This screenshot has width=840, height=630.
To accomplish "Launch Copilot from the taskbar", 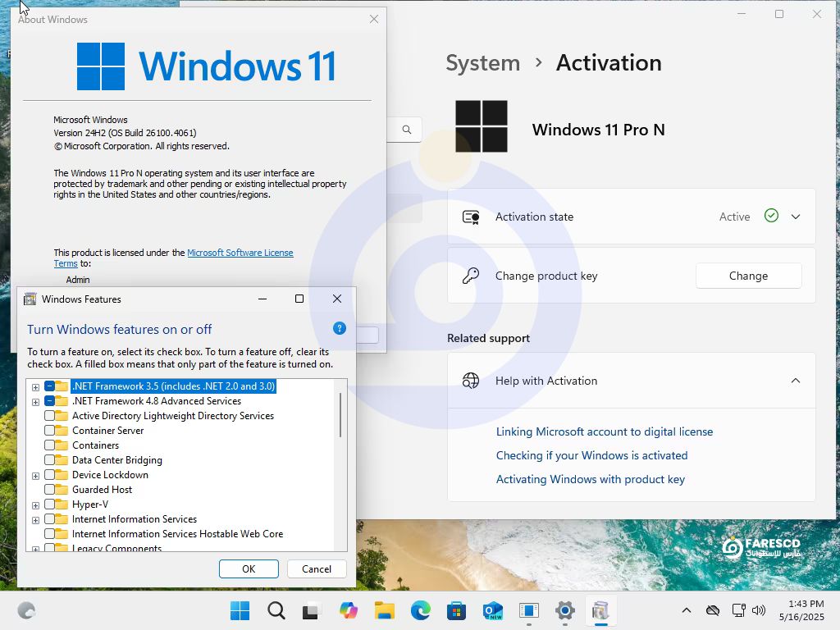I will click(x=348, y=610).
